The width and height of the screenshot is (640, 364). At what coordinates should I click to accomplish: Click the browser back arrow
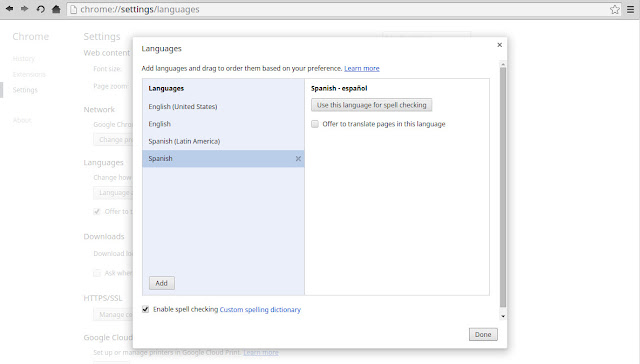point(9,9)
